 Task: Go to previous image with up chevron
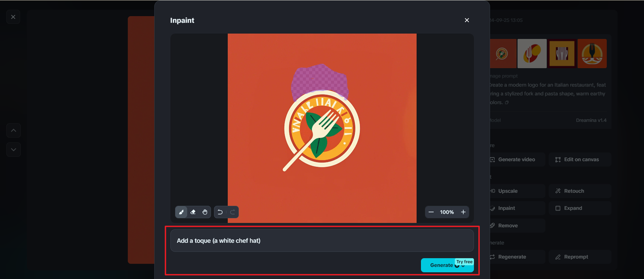tap(14, 130)
